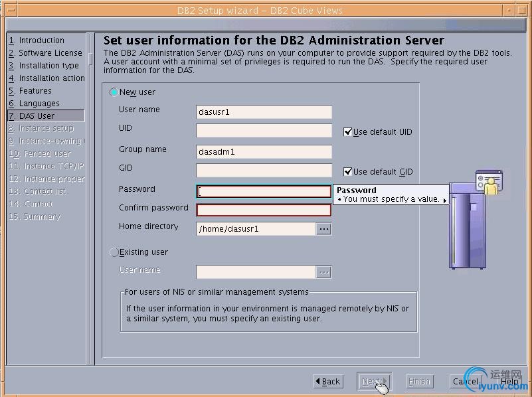Image resolution: width=532 pixels, height=397 pixels.
Task: Select step 13 Contact list
Action: pos(38,191)
